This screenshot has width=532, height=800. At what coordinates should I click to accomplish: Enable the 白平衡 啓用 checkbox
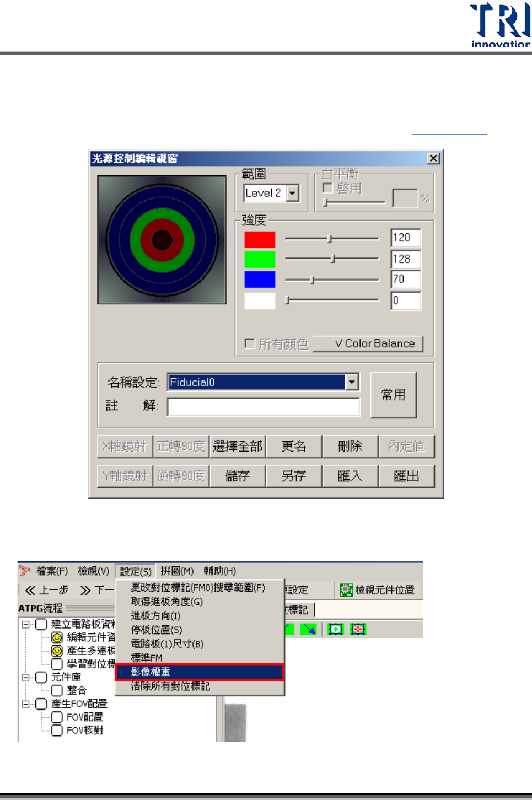click(327, 188)
